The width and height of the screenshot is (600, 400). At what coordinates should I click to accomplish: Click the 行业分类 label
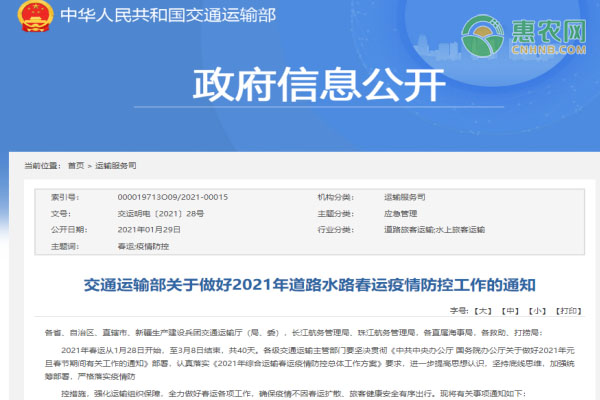(x=336, y=230)
